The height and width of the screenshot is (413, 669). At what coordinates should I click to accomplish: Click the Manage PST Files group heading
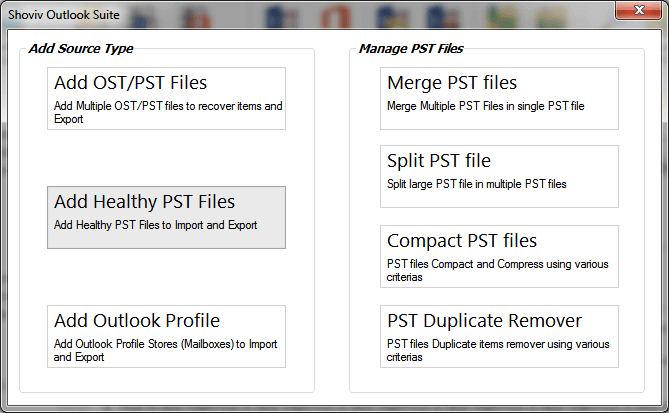pos(410,48)
